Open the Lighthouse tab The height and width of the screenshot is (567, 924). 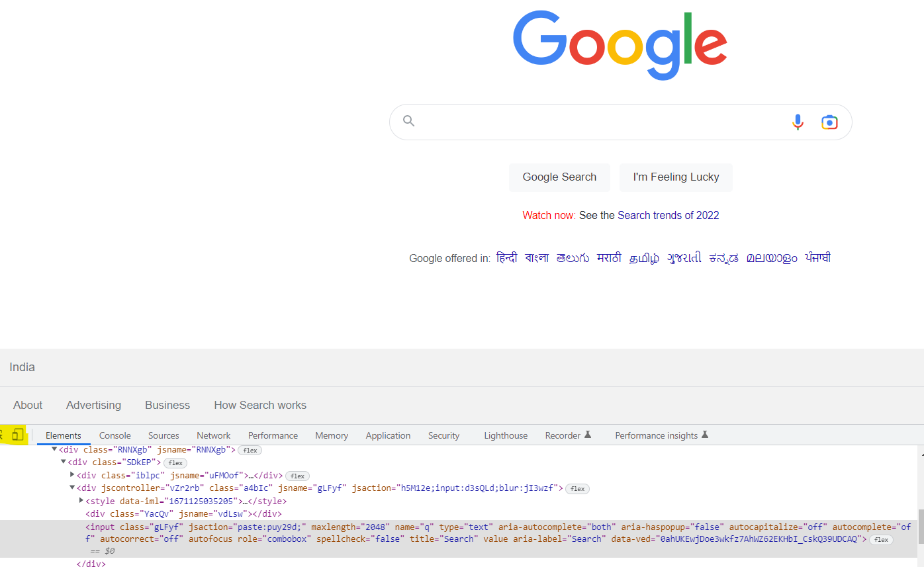pyautogui.click(x=506, y=435)
